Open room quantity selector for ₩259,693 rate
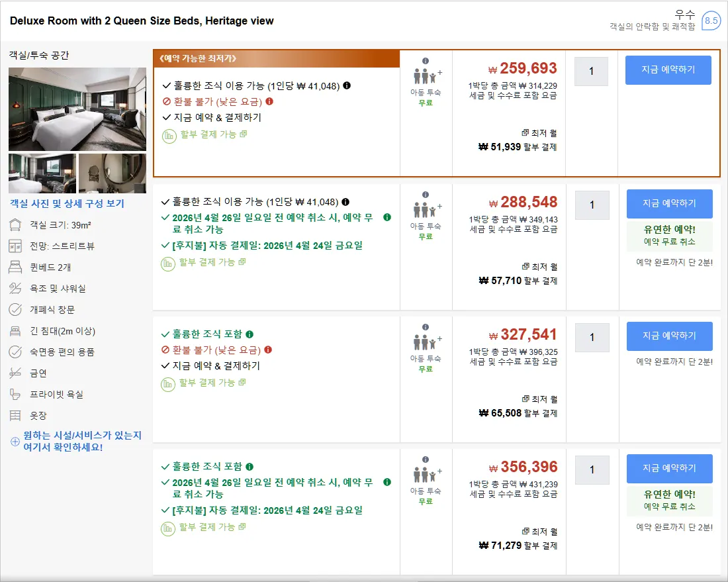This screenshot has height=582, width=728. point(591,71)
